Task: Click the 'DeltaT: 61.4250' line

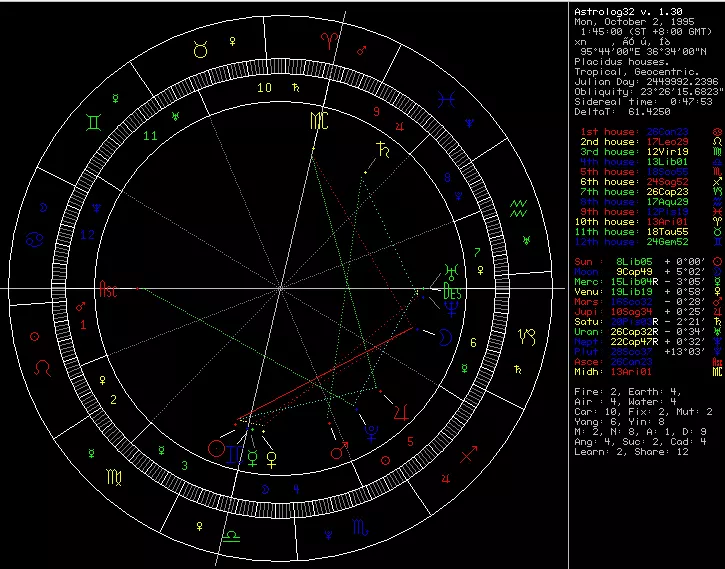Action: tap(622, 111)
